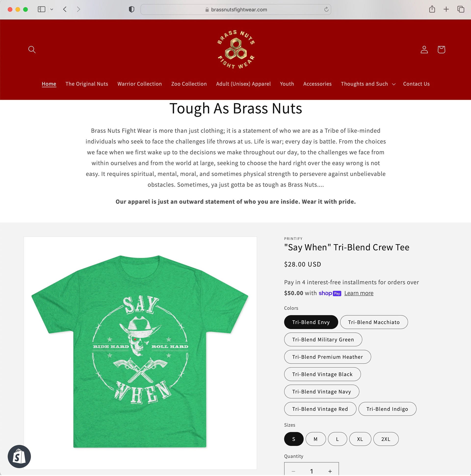
Task: Expand the Thoughts and Such menu
Action: click(x=368, y=84)
